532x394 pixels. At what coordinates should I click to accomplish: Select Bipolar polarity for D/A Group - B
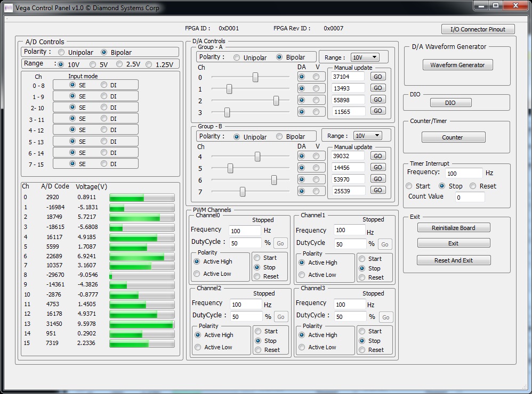point(279,136)
